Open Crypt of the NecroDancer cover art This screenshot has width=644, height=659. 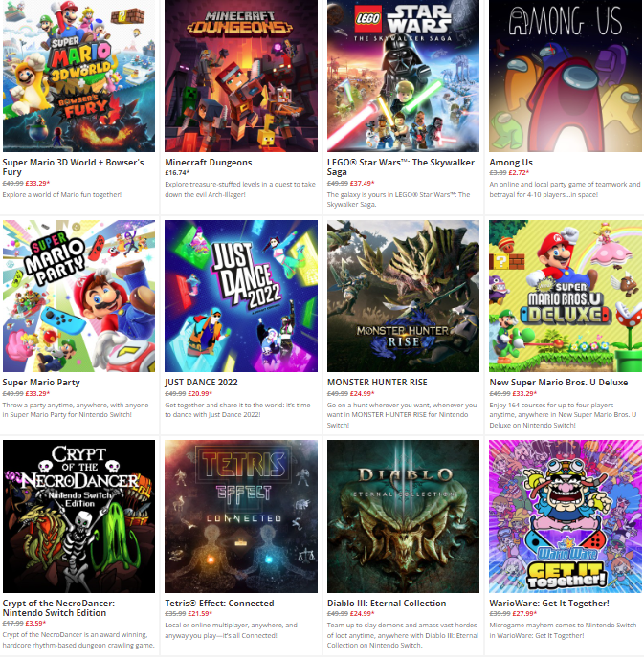(78, 516)
